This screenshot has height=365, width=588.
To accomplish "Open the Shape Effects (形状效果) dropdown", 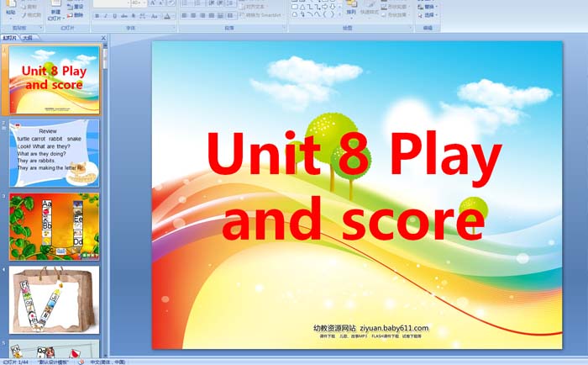I will point(396,14).
